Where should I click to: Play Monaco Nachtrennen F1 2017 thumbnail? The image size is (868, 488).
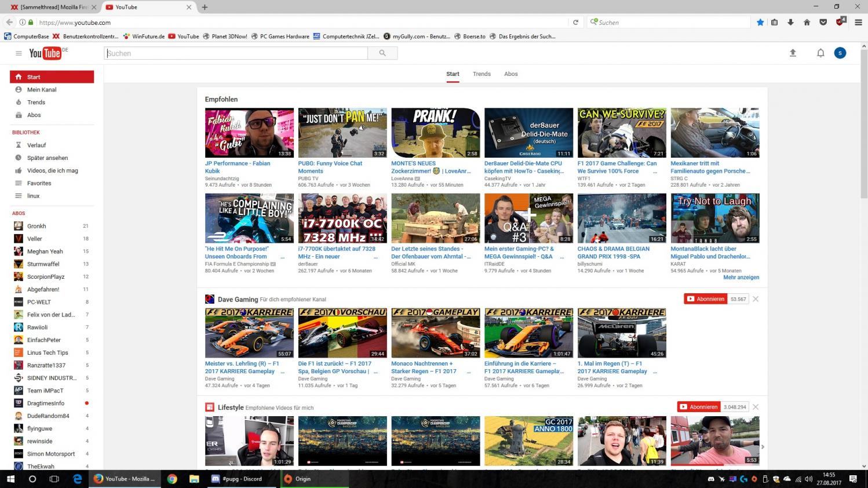[x=436, y=333]
